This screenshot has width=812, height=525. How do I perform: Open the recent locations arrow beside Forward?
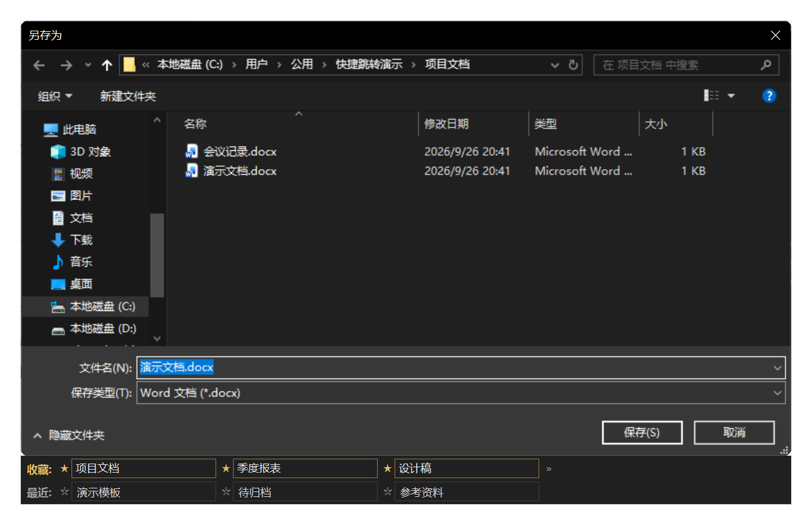click(88, 65)
